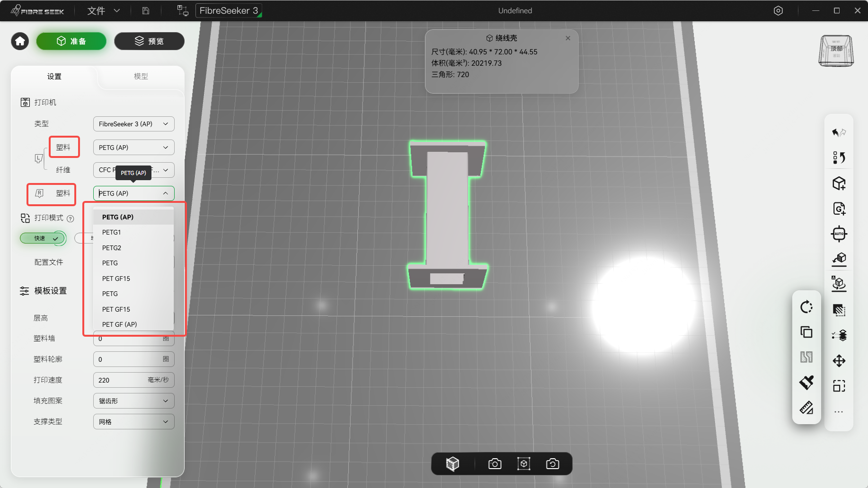868x488 pixels.
Task: Open the 填充图案 锯齿形 dropdown
Action: click(x=133, y=401)
